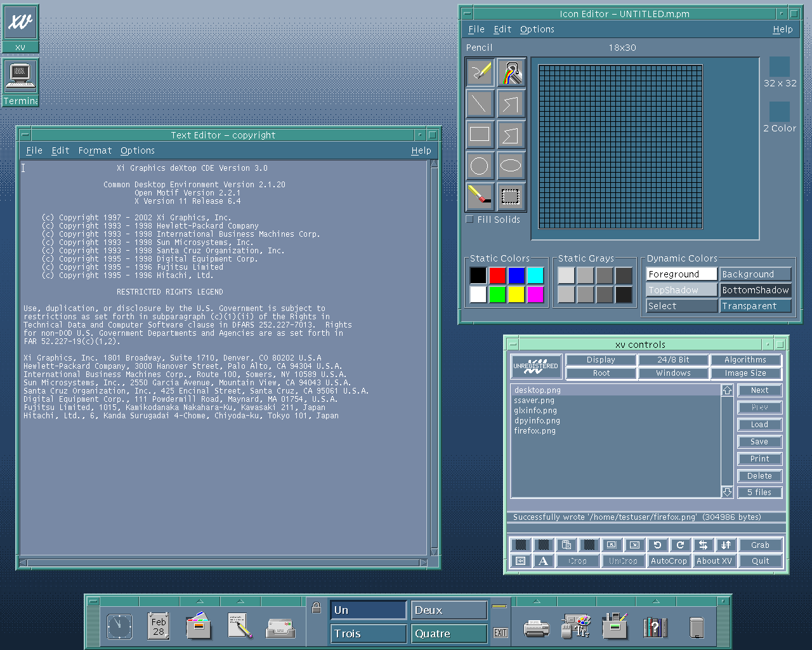812x650 pixels.
Task: Open Options menu in Text Editor
Action: 137,150
